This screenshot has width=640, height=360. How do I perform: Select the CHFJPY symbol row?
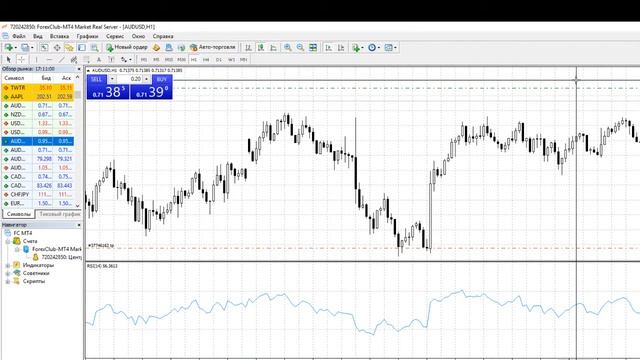pyautogui.click(x=38, y=194)
